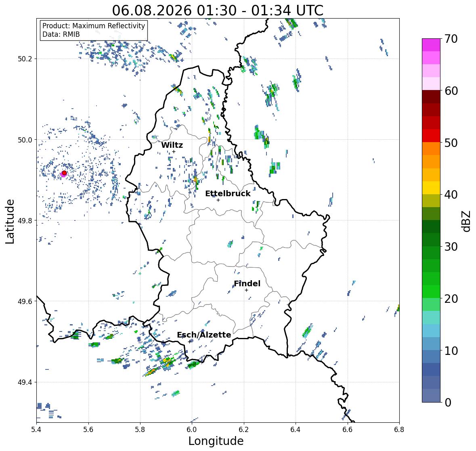This screenshot has width=476, height=451.
Task: Click the 70 tick on the colorbar
Action: (451, 39)
